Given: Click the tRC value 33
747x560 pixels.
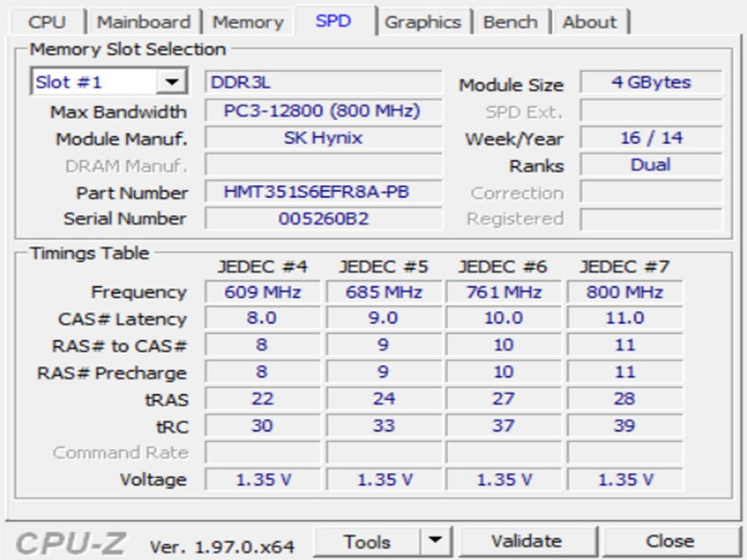Looking at the screenshot, I should tap(384, 426).
